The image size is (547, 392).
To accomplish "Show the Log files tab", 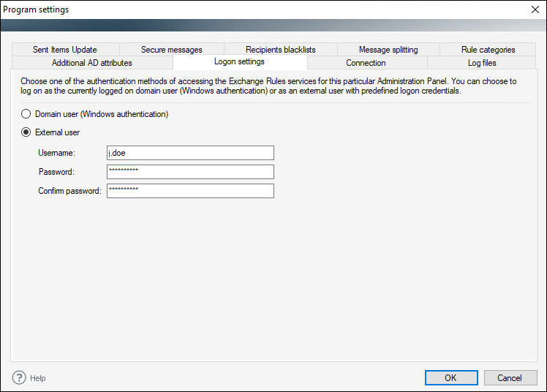I will pyautogui.click(x=481, y=63).
